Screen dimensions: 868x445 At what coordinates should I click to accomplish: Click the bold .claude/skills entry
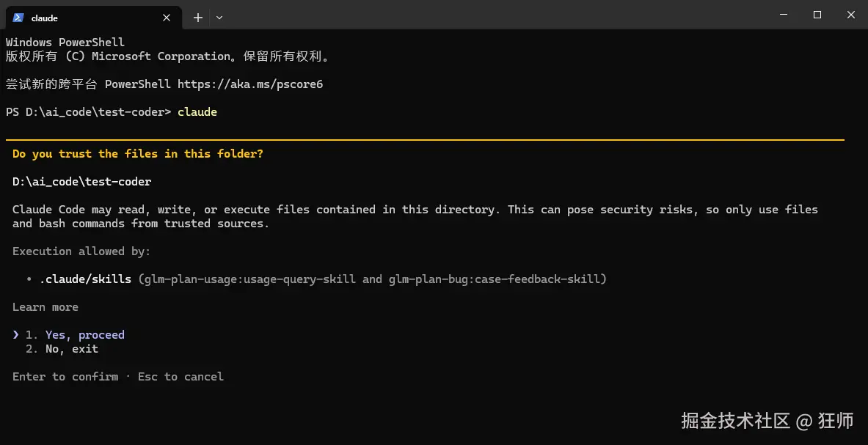click(85, 279)
